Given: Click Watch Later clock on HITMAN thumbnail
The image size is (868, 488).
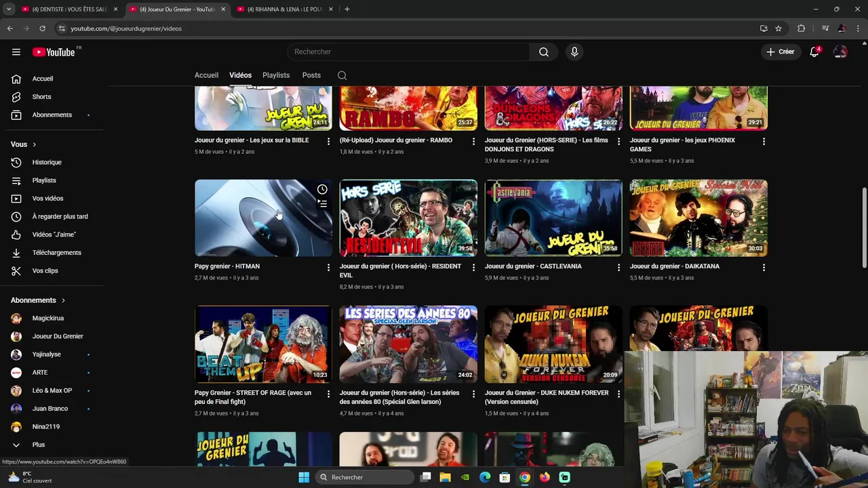Looking at the screenshot, I should point(322,189).
